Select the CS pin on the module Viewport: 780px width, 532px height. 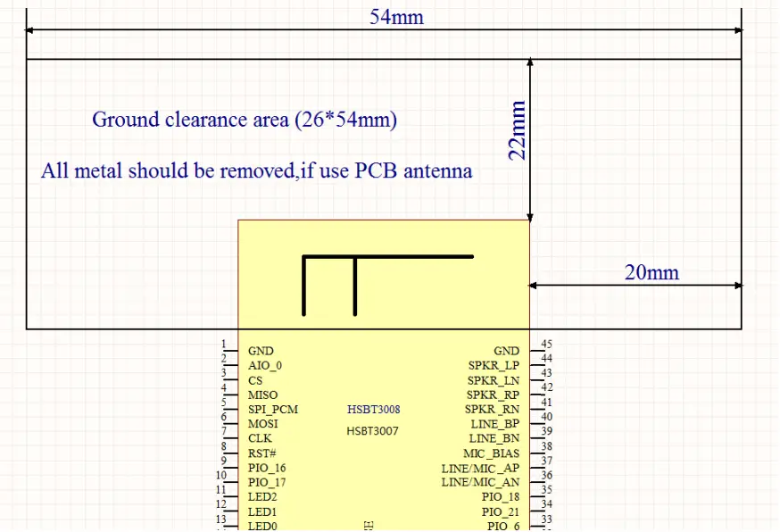pos(257,380)
